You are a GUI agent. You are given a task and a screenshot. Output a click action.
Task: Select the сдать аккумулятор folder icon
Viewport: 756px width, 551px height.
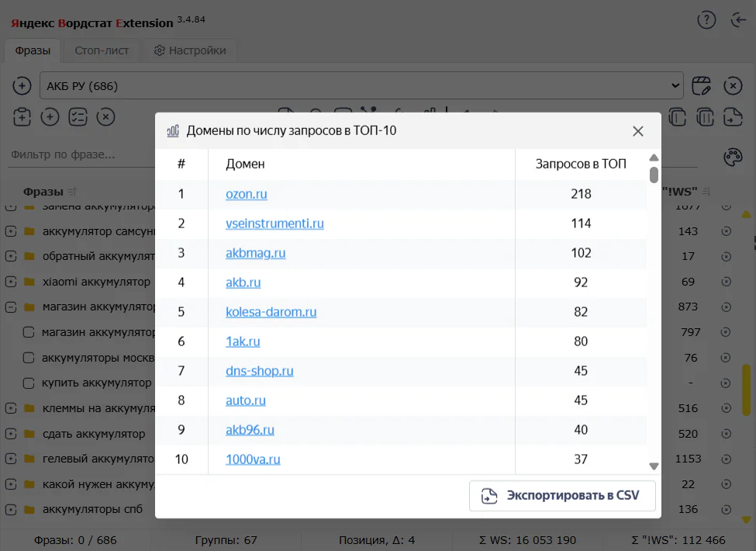29,434
